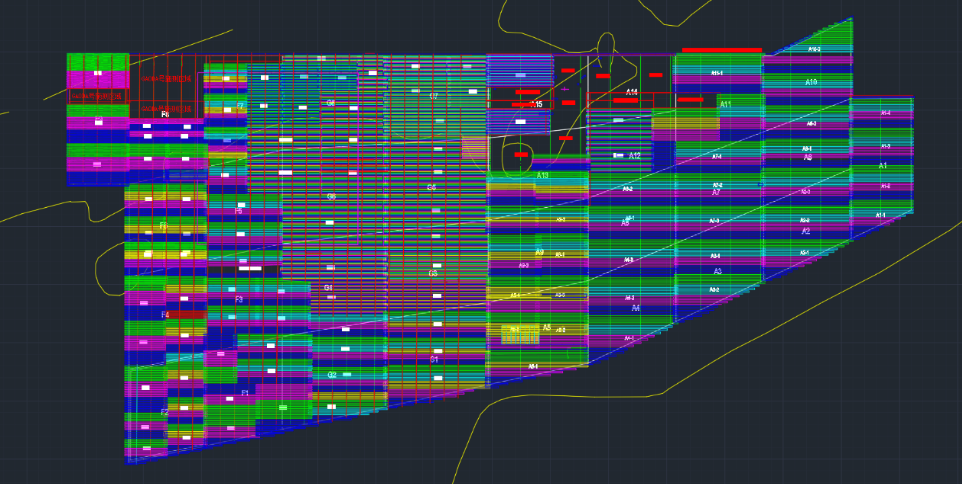Screen dimensions: 962x484
Task: Click the A12 block label
Action: 634,156
